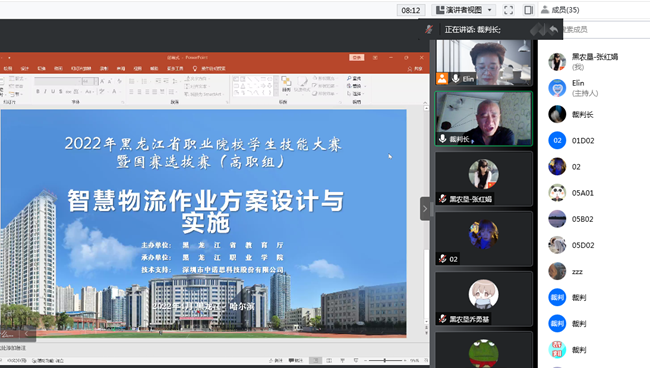Enter full screen mode icon
650x368 pixels.
tap(508, 10)
